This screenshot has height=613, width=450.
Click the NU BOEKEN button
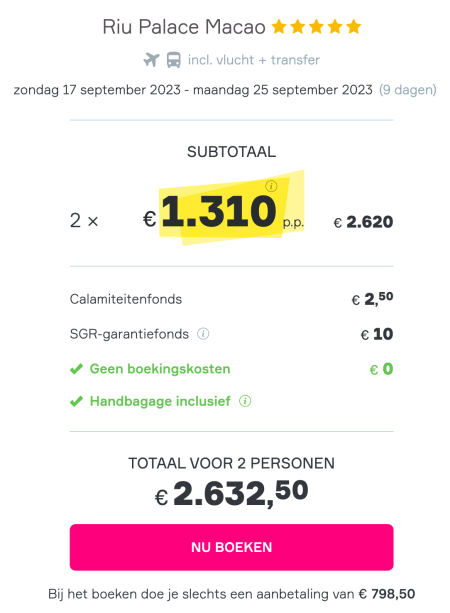(x=231, y=547)
